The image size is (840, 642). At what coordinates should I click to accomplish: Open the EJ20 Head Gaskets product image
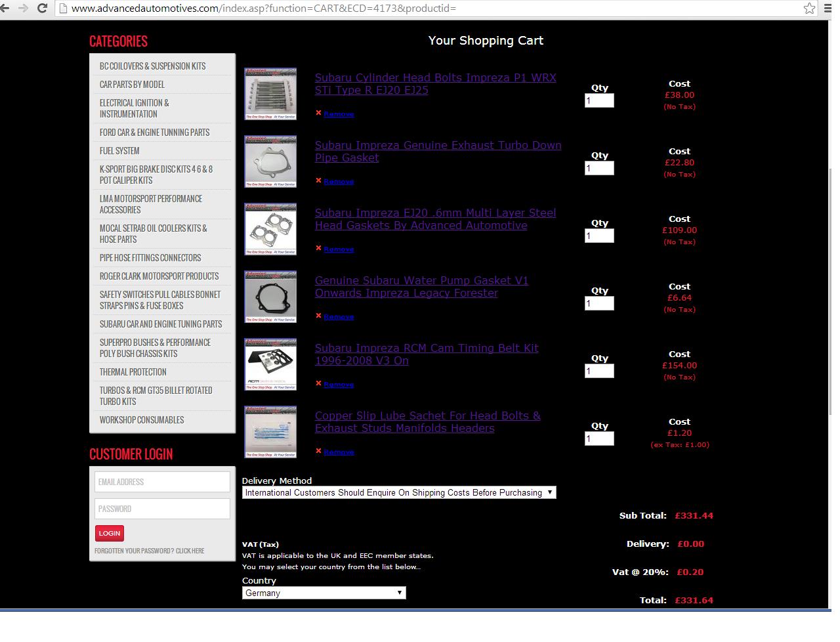270,229
